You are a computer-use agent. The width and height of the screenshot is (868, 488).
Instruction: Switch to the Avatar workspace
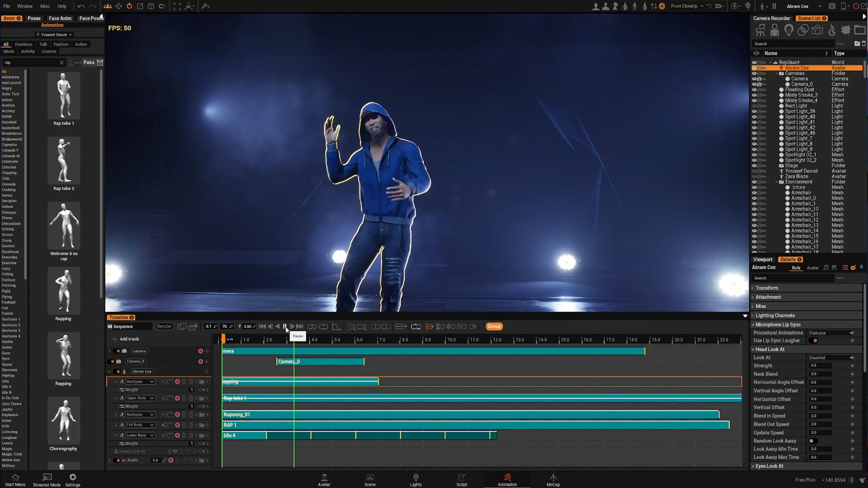pos(324,480)
